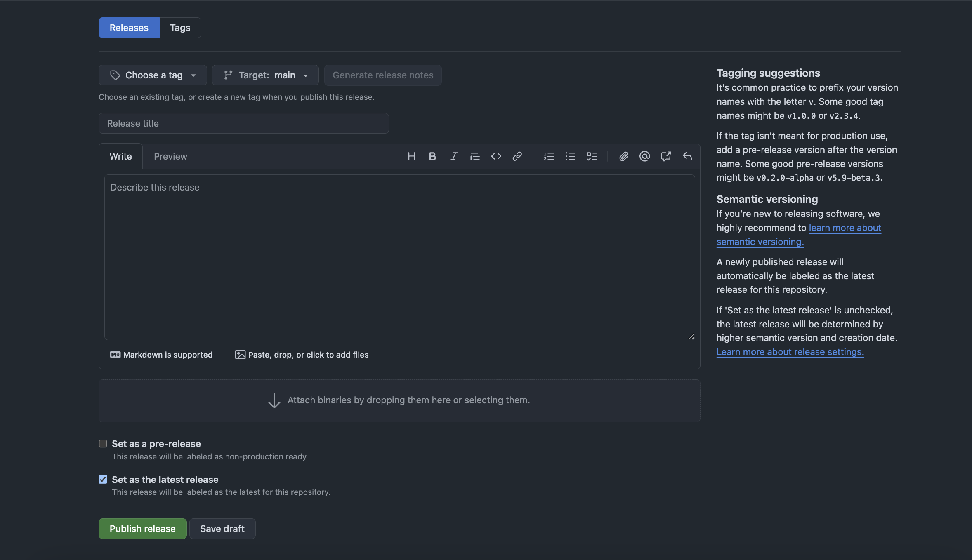The image size is (972, 560).
Task: Mention a user with @ icon
Action: tap(644, 156)
